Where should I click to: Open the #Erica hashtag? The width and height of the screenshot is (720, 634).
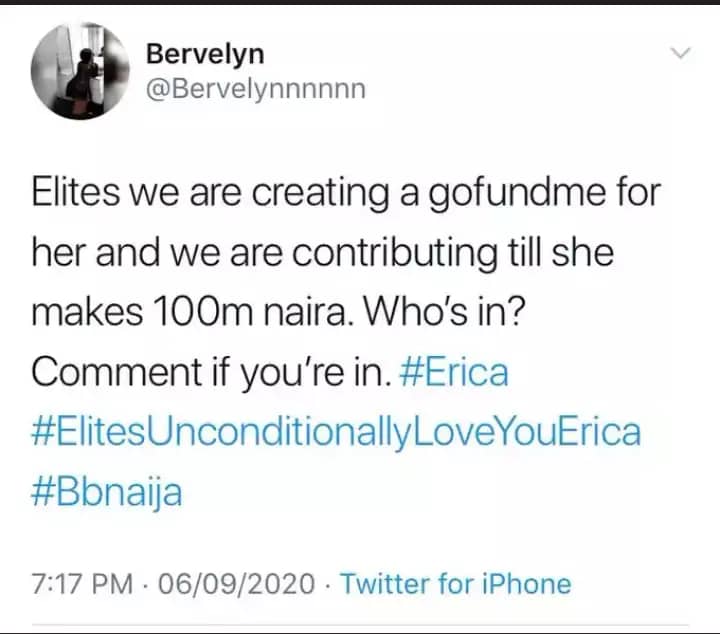pos(452,373)
